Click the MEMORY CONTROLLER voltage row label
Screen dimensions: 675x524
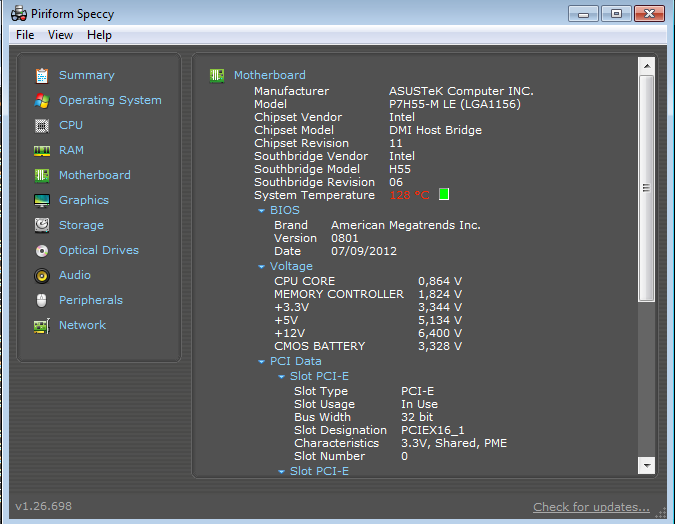pyautogui.click(x=339, y=294)
